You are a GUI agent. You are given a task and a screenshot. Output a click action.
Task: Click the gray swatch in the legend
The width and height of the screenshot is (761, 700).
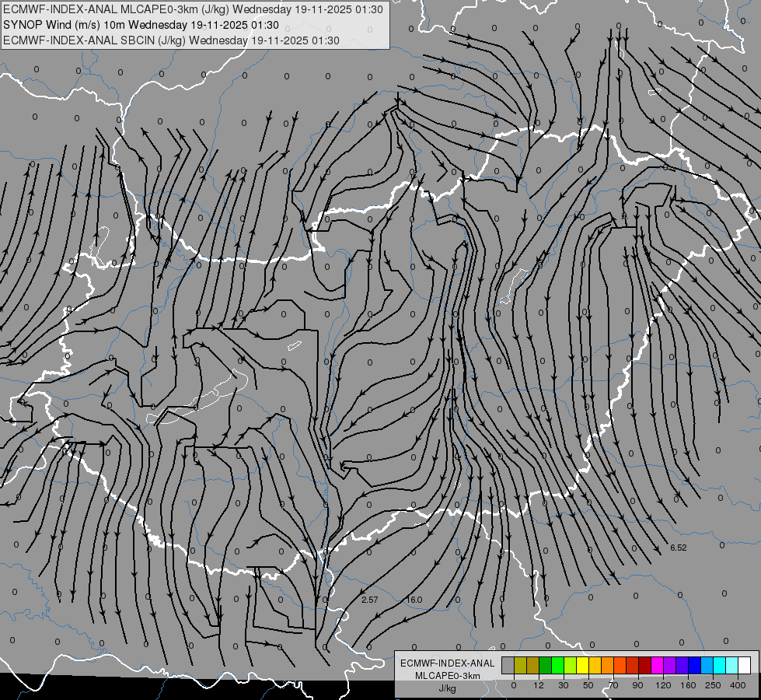(508, 665)
